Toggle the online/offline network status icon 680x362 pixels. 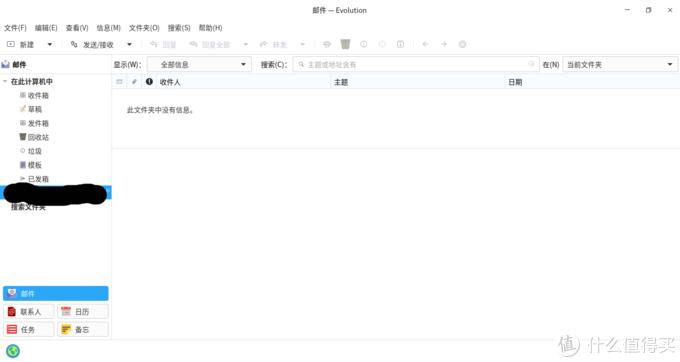[x=13, y=351]
